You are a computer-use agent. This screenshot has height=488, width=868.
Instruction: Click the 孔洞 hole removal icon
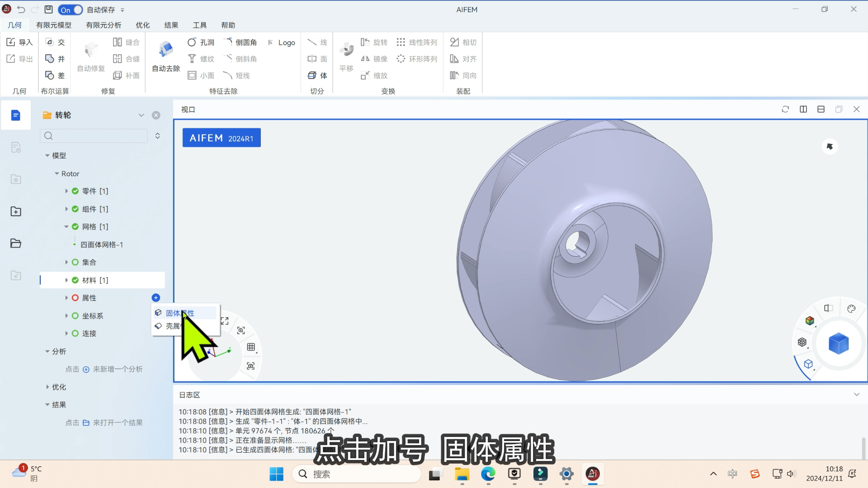click(x=192, y=42)
